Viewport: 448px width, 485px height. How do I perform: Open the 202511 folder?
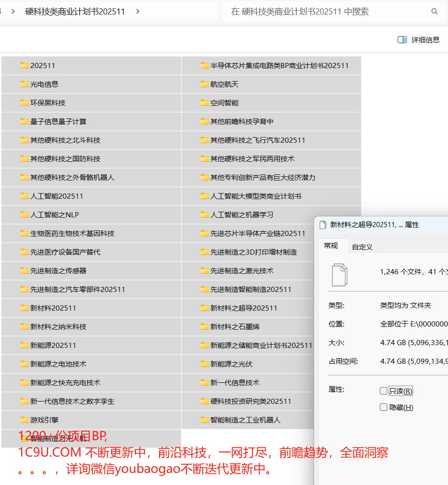42,65
